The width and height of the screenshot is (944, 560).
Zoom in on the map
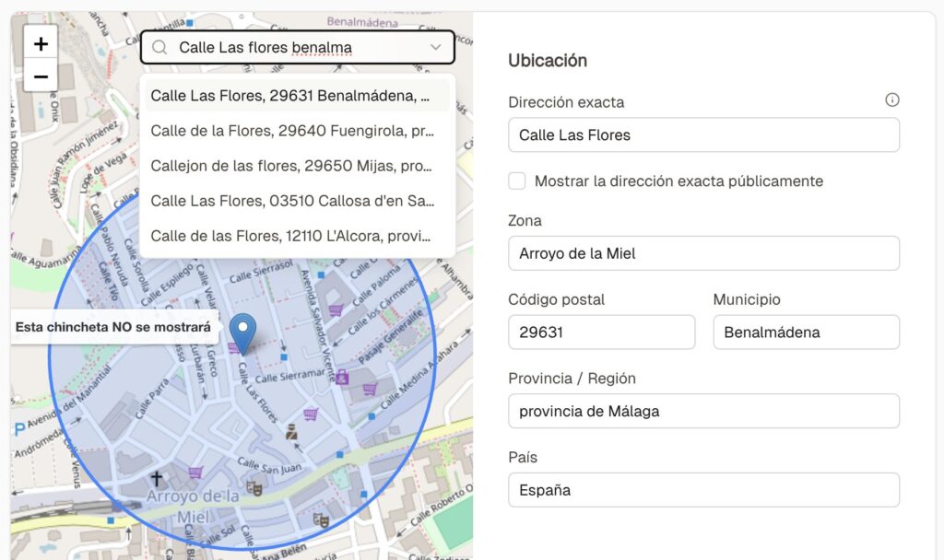(x=41, y=43)
